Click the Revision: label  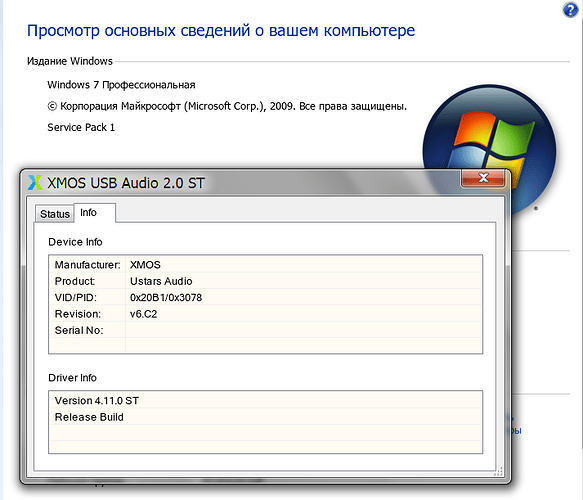(x=78, y=314)
